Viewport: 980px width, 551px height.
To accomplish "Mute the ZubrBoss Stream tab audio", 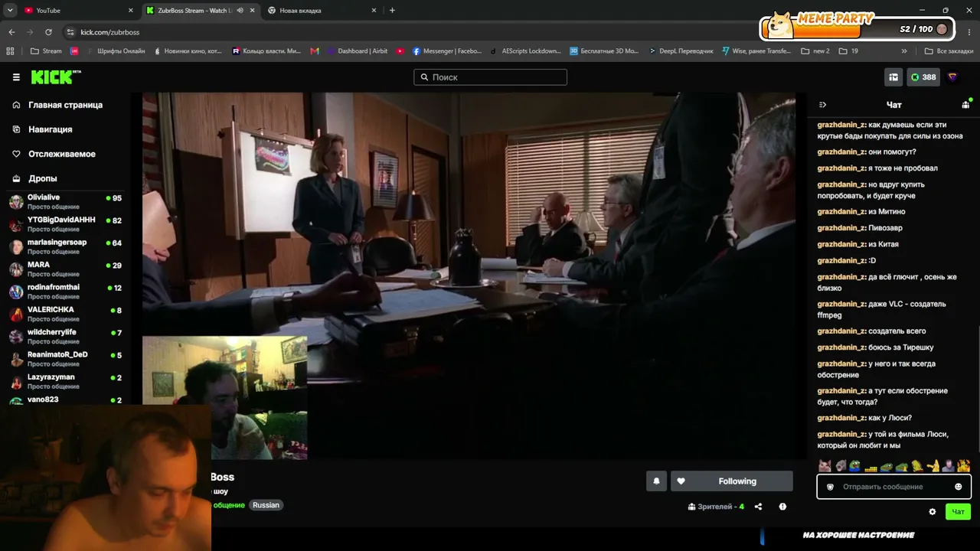I will coord(240,11).
